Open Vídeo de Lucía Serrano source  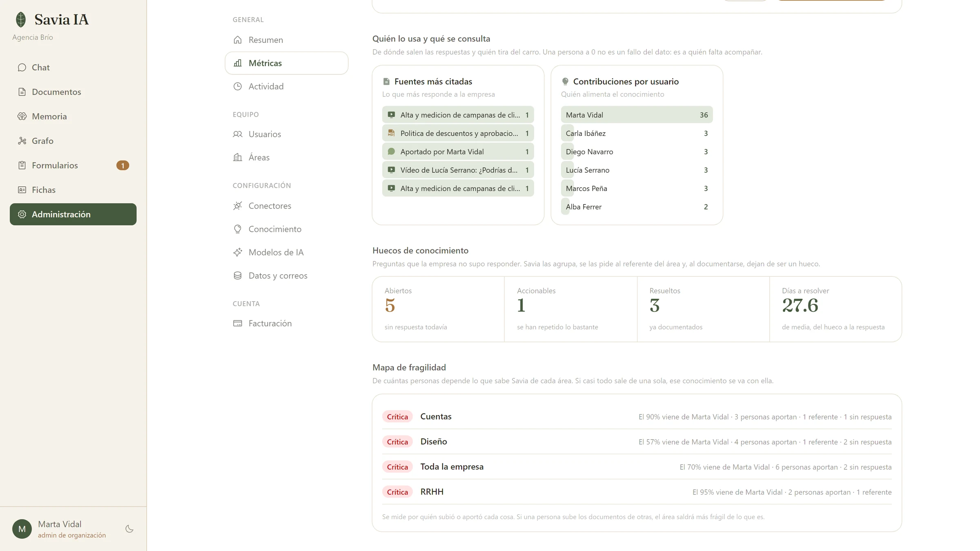[458, 170]
